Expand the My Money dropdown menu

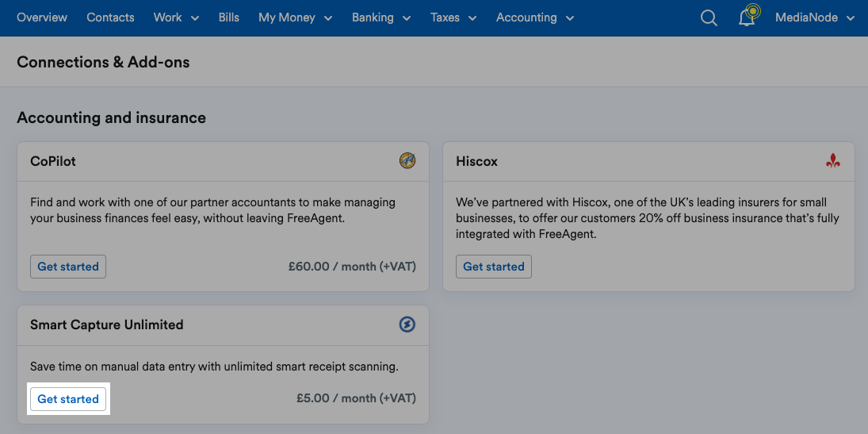(295, 17)
